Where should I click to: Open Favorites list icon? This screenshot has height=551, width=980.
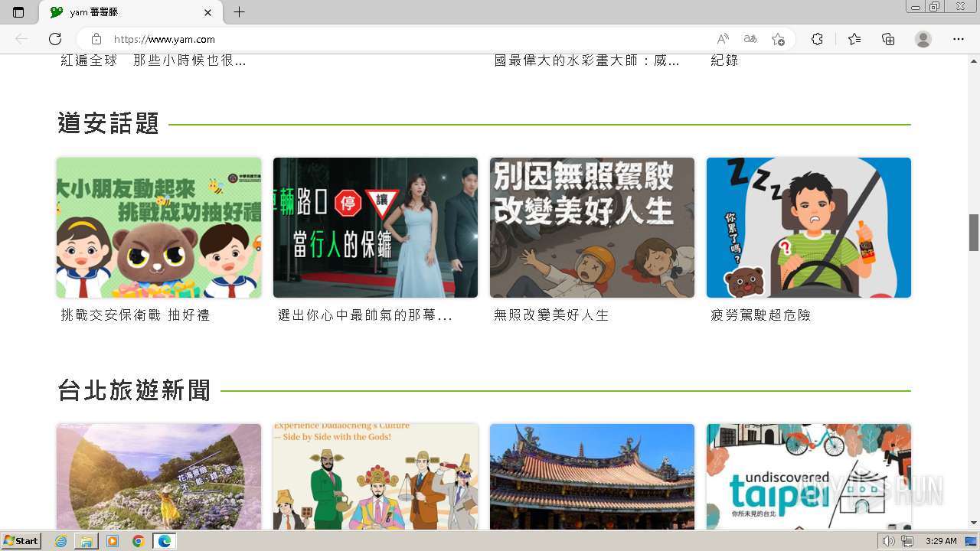pyautogui.click(x=854, y=39)
